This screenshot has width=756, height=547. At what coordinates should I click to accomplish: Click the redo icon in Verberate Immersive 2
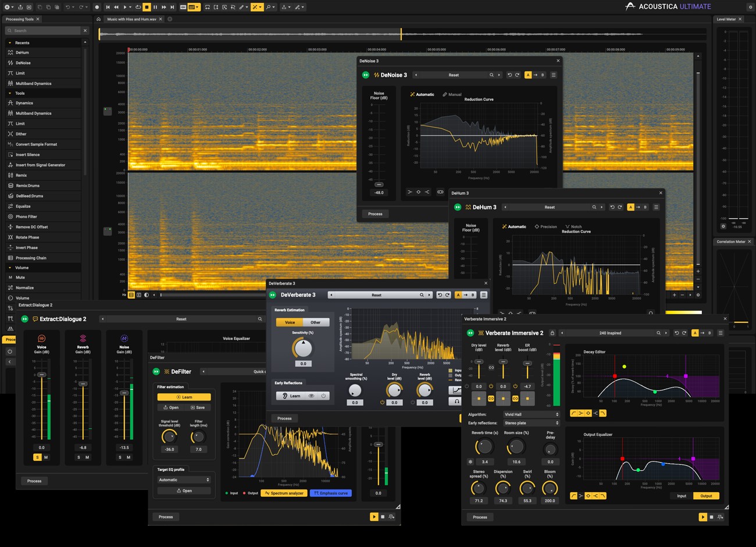[684, 333]
